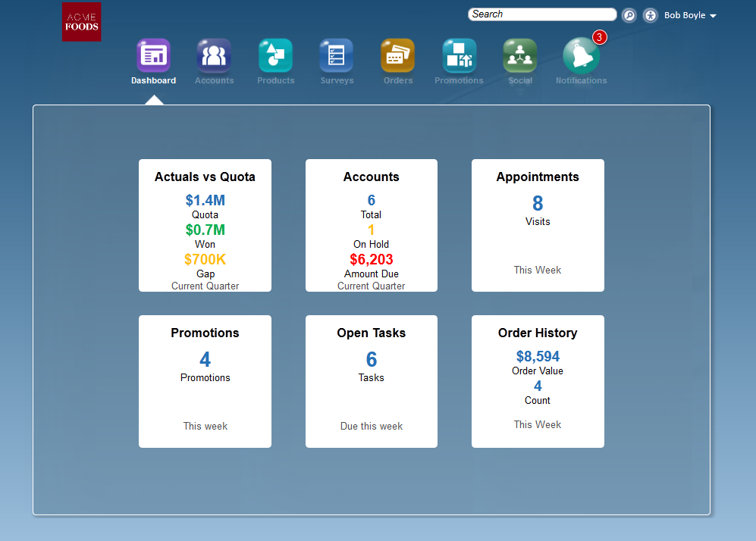This screenshot has width=756, height=541.
Task: Click the 'Quota' label under $1.4M
Action: pyautogui.click(x=205, y=215)
